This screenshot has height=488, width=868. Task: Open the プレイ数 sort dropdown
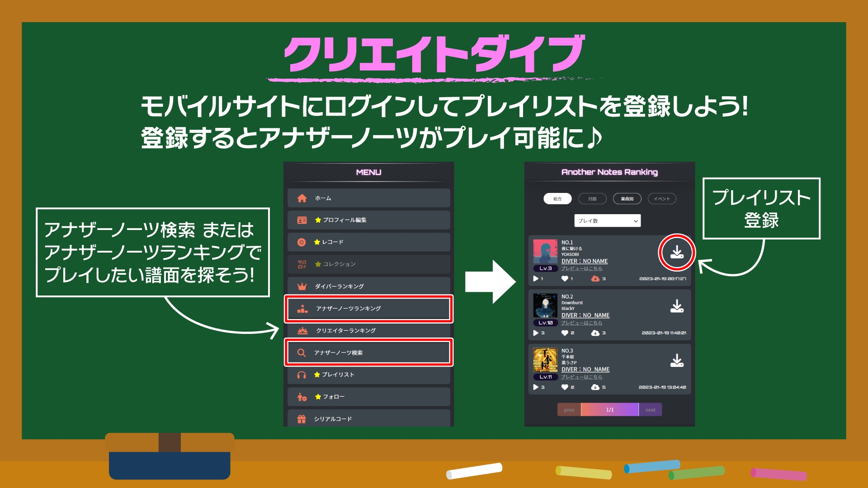[607, 221]
